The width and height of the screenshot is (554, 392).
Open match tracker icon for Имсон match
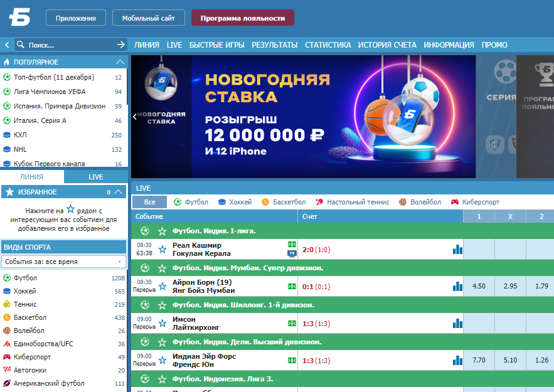point(292,323)
